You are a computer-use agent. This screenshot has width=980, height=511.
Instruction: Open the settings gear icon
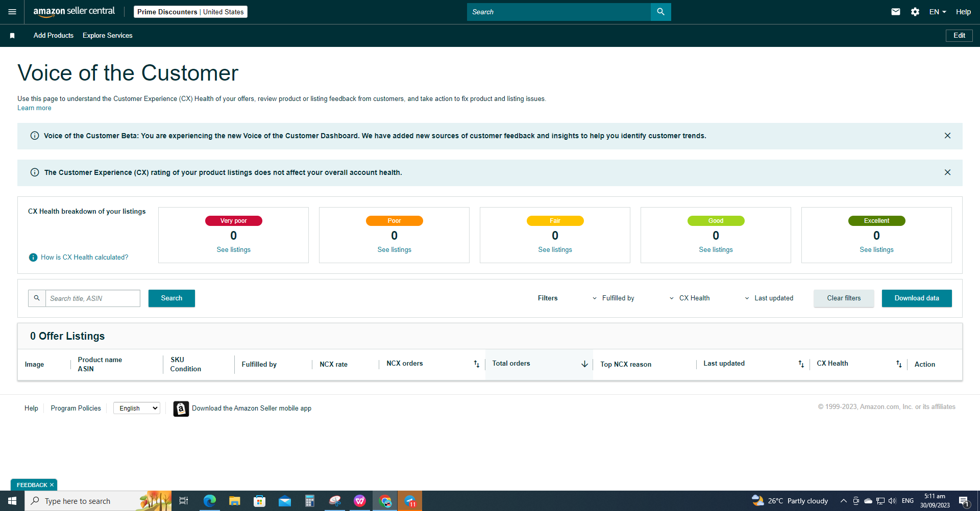click(915, 12)
